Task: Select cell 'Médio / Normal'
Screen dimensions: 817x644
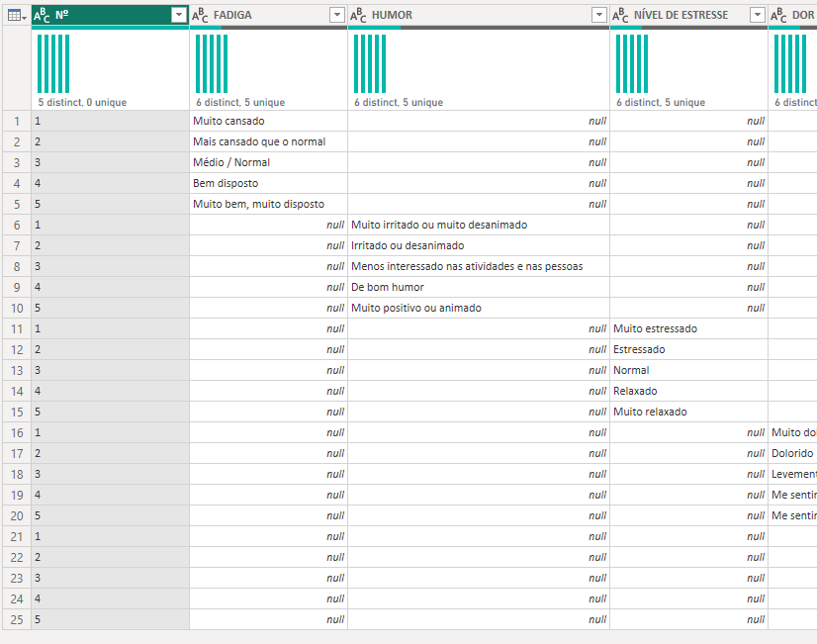Action: [x=268, y=162]
